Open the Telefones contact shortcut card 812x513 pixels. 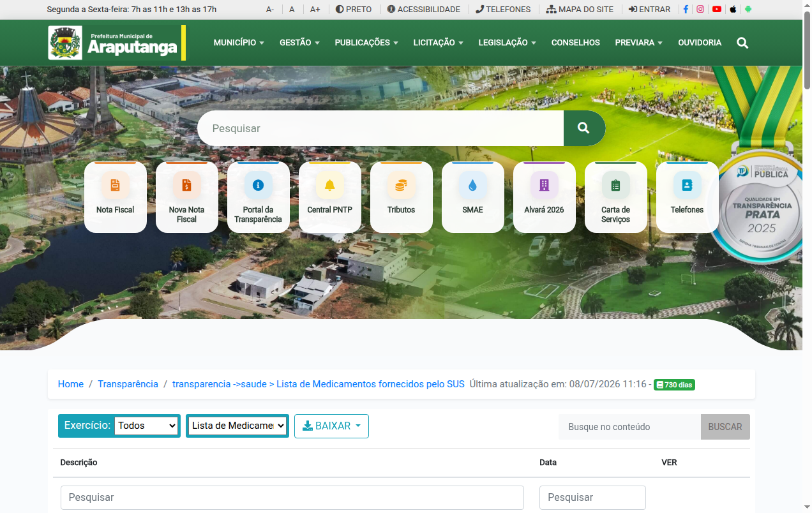point(687,197)
